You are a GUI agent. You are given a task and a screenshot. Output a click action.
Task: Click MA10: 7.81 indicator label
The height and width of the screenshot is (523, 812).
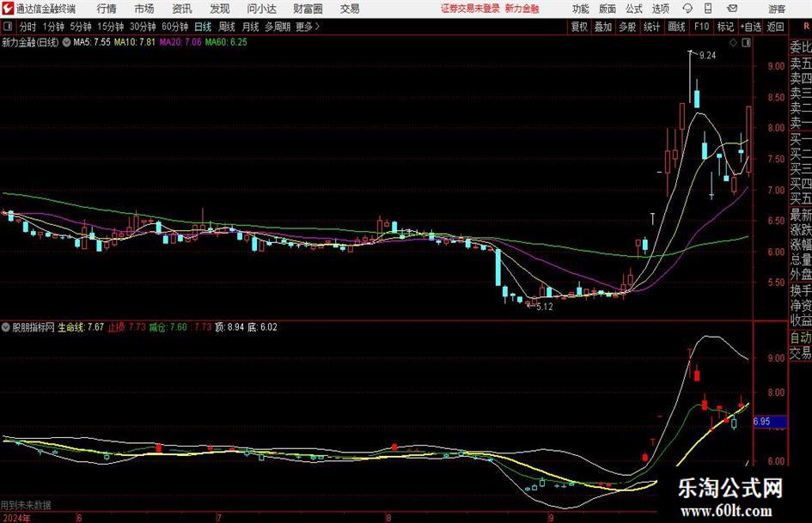click(x=135, y=42)
